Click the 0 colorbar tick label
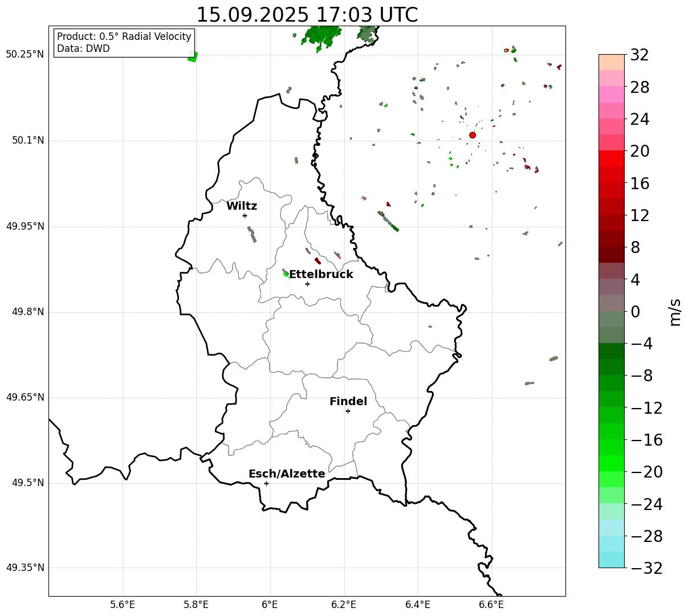This screenshot has width=688, height=616. pyautogui.click(x=635, y=312)
